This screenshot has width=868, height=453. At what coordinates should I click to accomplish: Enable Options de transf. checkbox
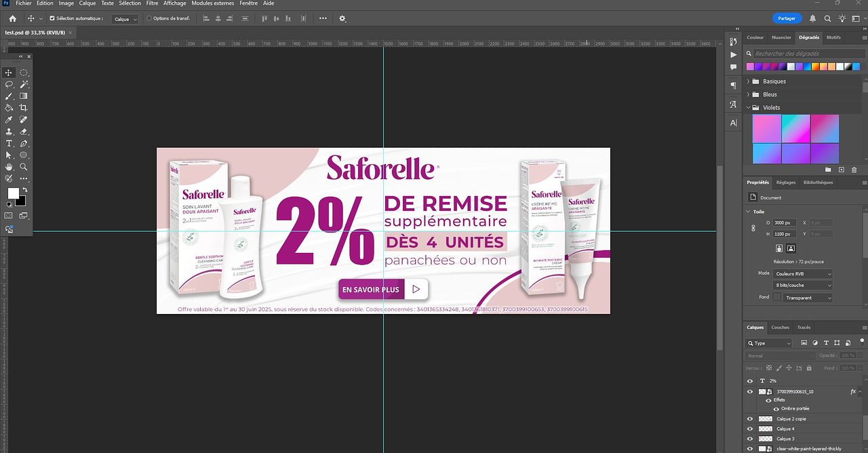point(149,18)
